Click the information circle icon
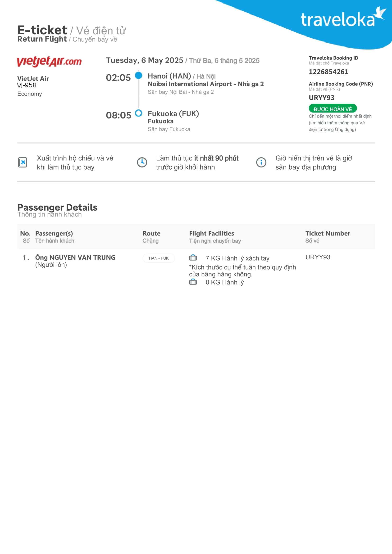This screenshot has width=392, height=554. pos(261,162)
